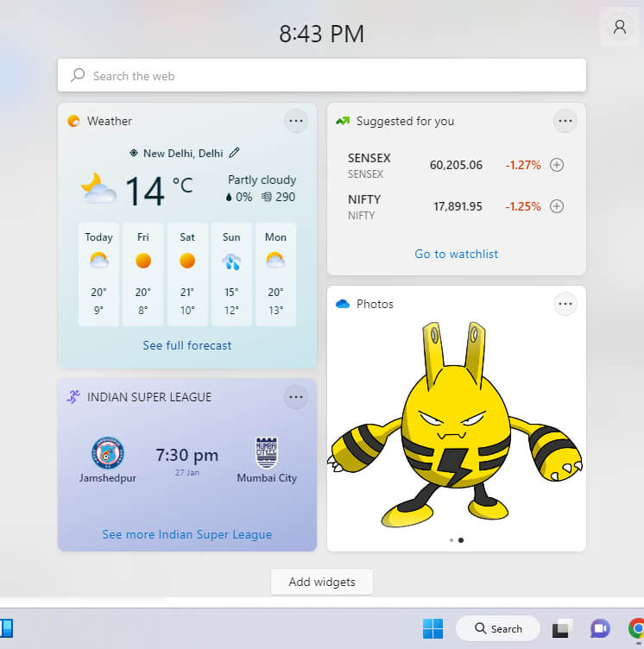644x649 pixels.
Task: Click the search magnifier icon in web search
Action: [78, 75]
